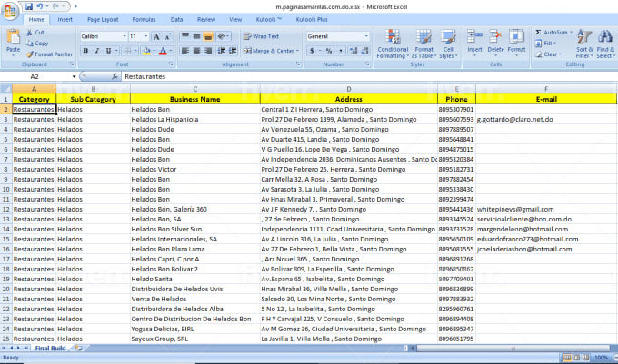This screenshot has height=364, width=618.
Task: Undo the last action
Action: click(40, 6)
